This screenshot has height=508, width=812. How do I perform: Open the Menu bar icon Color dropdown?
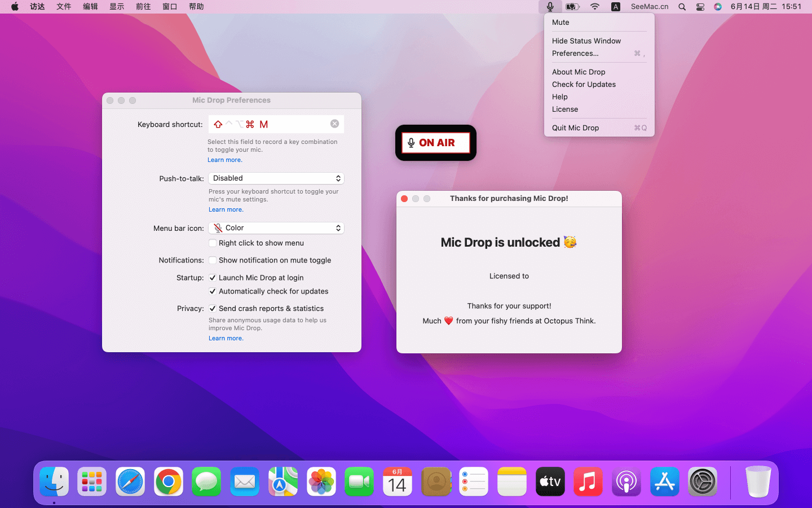(276, 228)
